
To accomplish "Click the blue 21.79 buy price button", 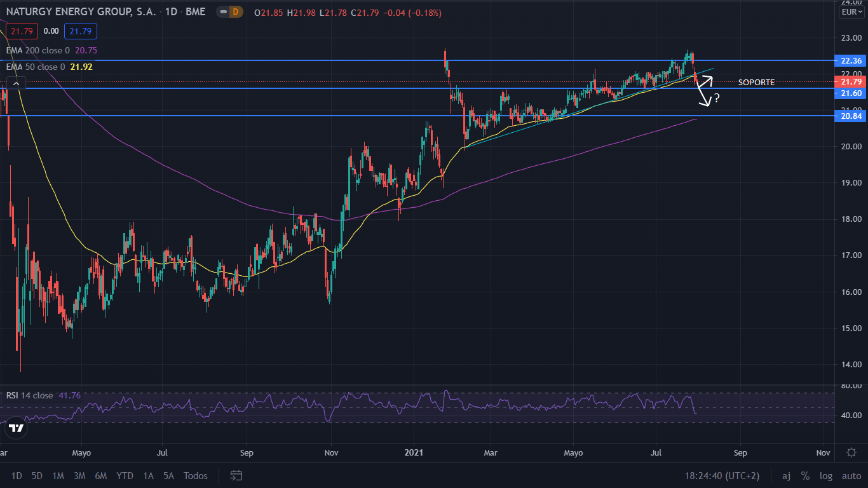I will pos(80,30).
